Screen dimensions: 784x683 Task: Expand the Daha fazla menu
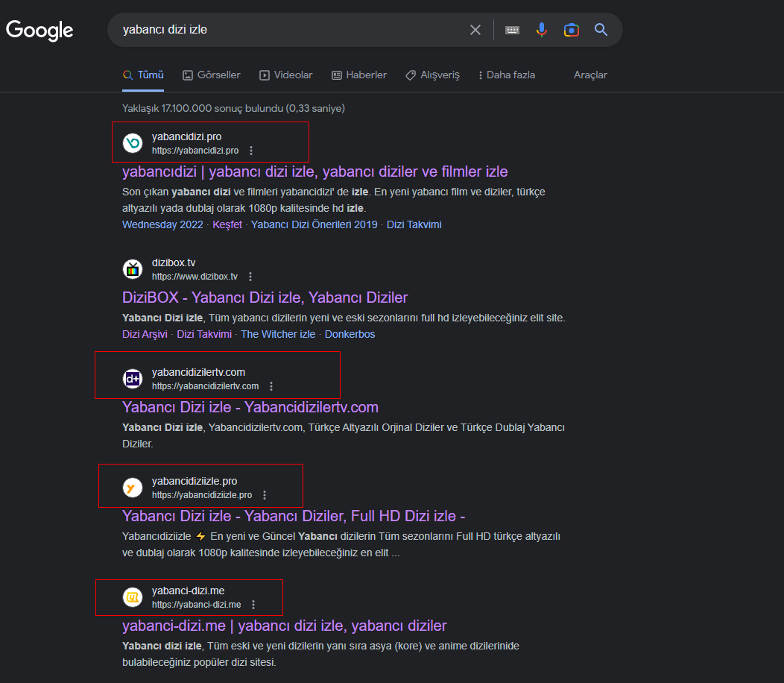point(507,75)
